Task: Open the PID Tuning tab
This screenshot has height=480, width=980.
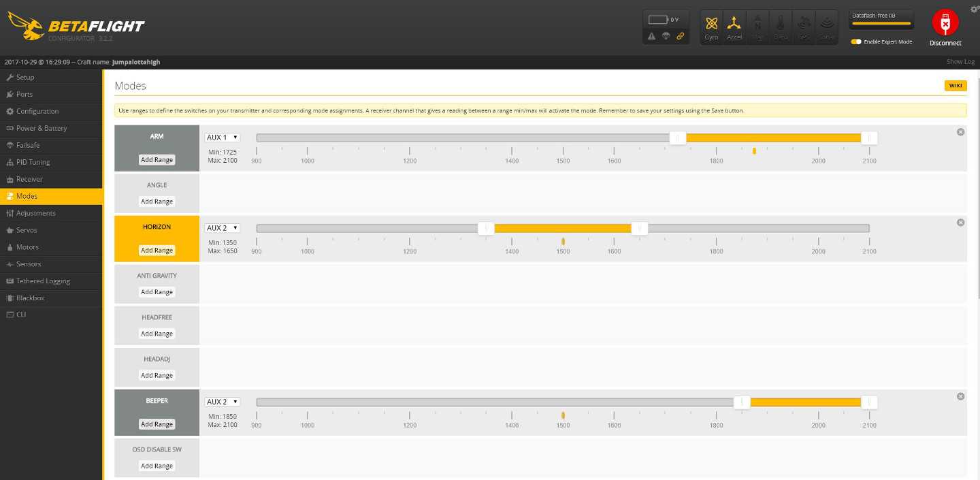Action: [x=52, y=163]
